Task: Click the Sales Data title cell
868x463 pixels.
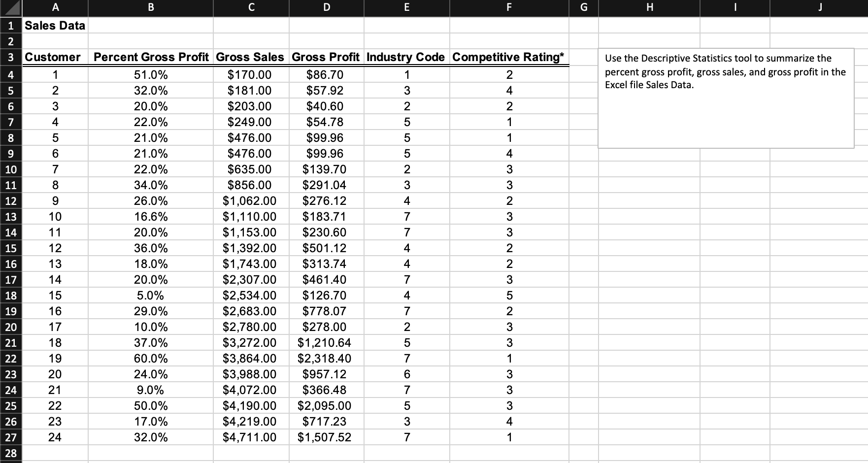Action: 54,25
